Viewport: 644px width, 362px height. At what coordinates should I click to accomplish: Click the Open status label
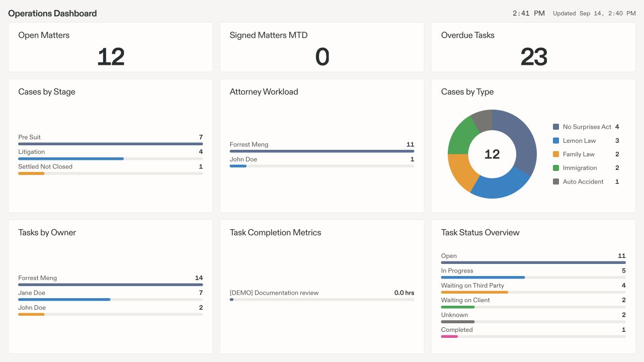click(x=449, y=256)
